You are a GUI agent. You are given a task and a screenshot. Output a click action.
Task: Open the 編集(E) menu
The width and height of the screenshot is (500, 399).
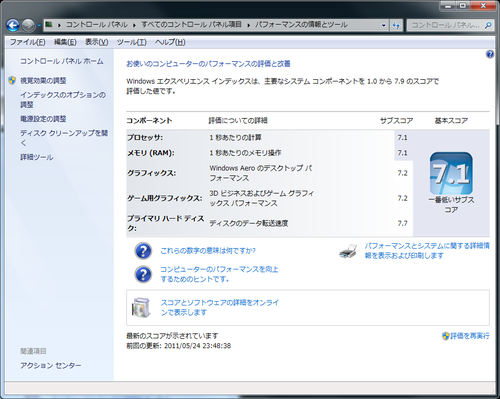tap(65, 42)
